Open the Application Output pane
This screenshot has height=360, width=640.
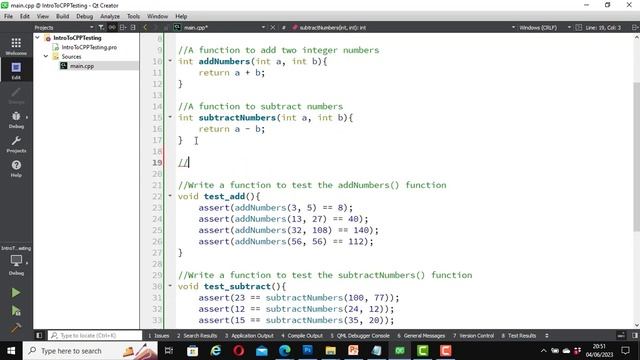point(249,336)
